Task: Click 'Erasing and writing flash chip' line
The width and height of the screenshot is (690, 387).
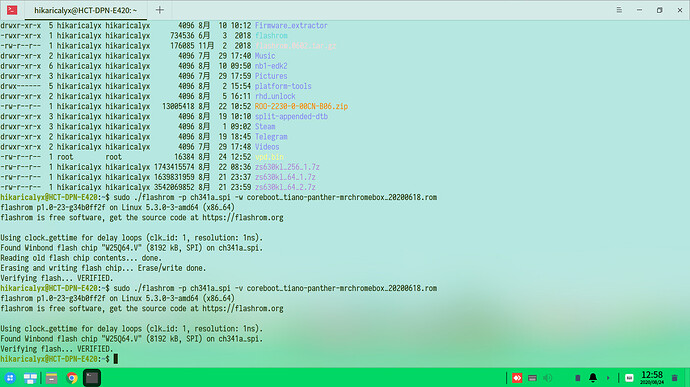Action: pyautogui.click(x=103, y=268)
